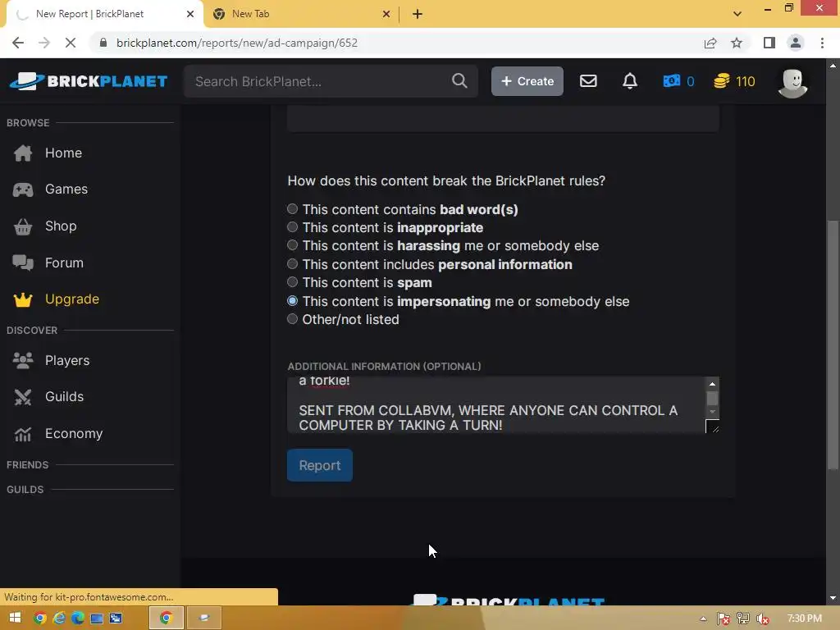Click the BrickPlanet logo
The image size is (840, 630).
89,81
